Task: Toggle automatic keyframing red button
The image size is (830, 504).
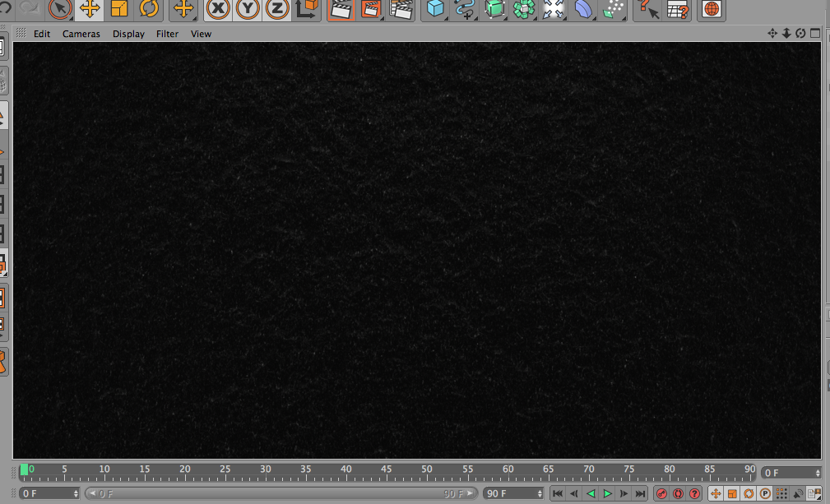Action: coord(678,493)
